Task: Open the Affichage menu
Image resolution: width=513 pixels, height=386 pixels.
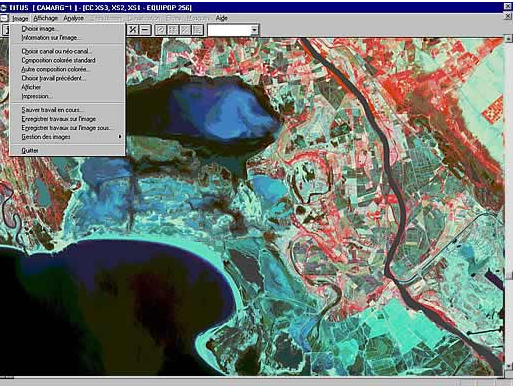Action: tap(46, 18)
